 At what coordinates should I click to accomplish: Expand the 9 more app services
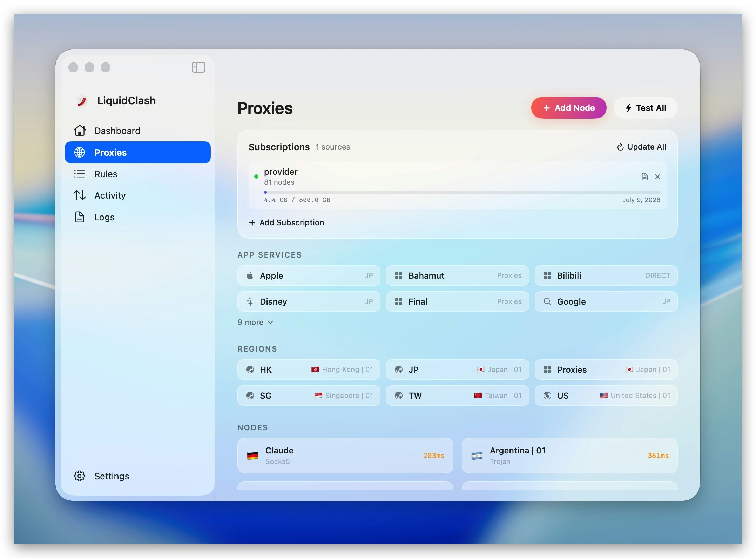(x=255, y=322)
